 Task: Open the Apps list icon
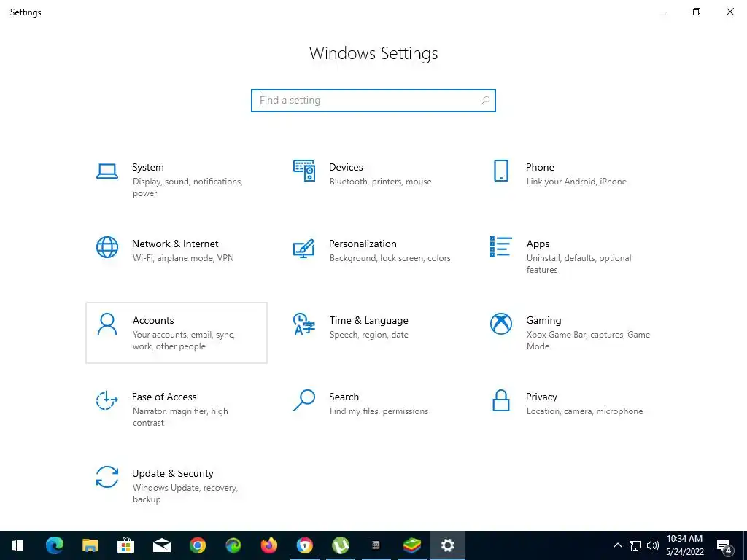[x=500, y=246]
